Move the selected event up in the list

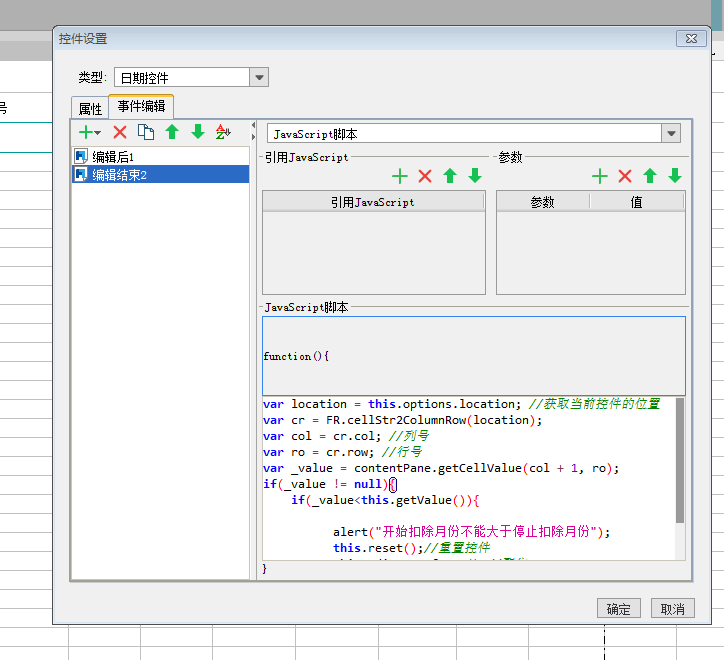click(172, 132)
